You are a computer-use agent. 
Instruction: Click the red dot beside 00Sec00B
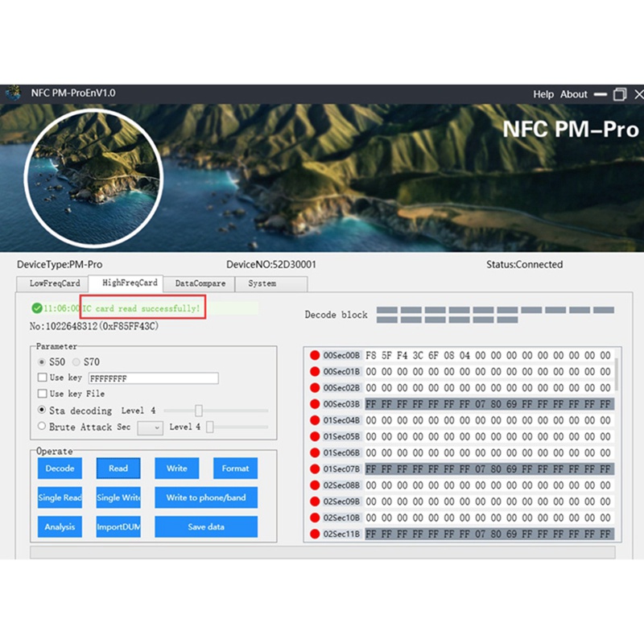pos(316,355)
